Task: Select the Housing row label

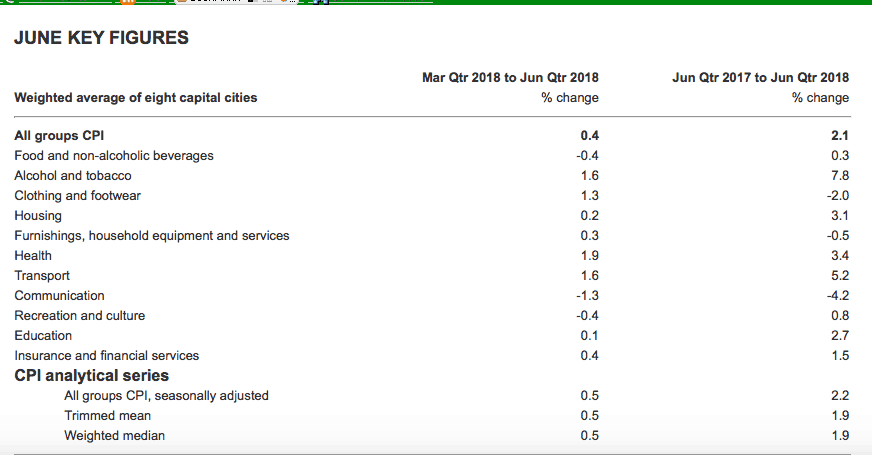Action: click(38, 215)
